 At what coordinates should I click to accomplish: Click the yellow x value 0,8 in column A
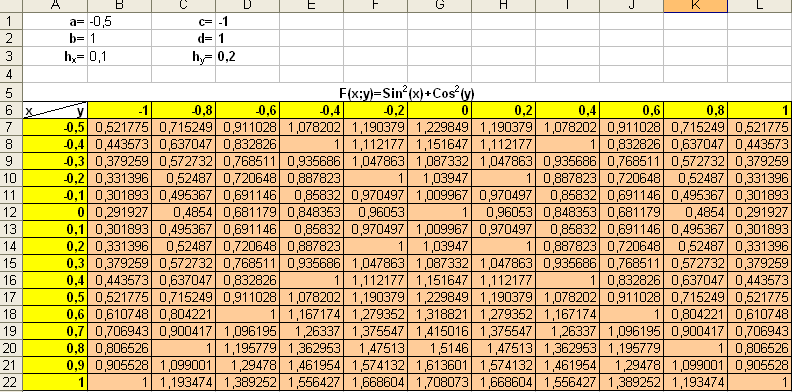tap(56, 348)
